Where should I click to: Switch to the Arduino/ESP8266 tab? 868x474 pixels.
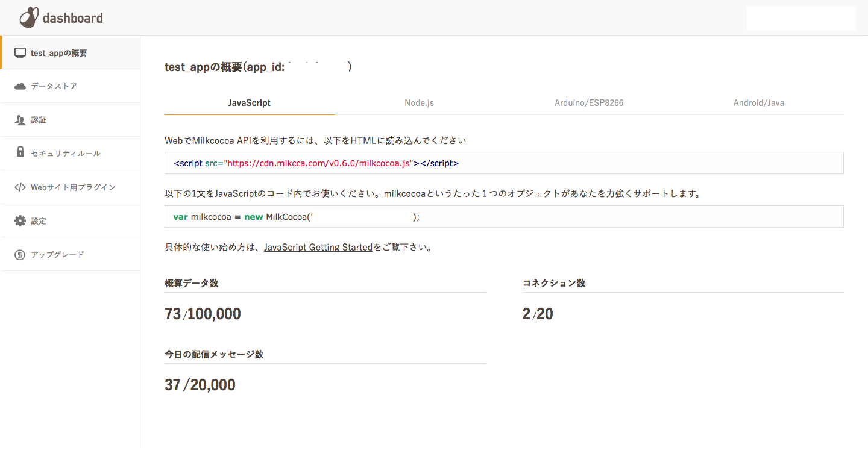pos(589,103)
